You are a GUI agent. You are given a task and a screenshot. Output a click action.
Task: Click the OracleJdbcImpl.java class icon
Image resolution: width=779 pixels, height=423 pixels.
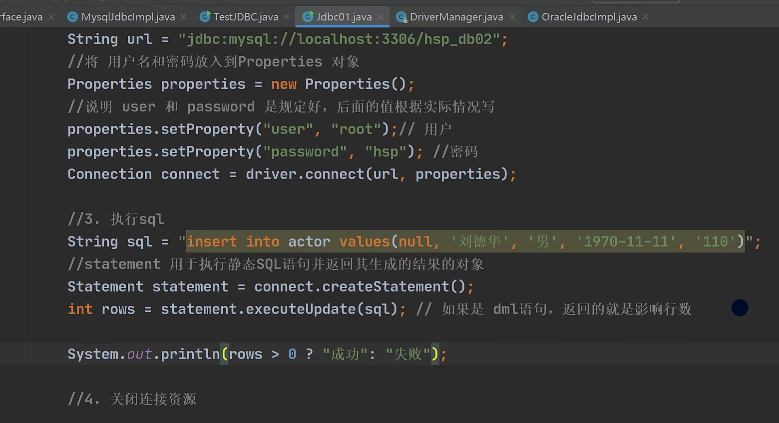533,17
